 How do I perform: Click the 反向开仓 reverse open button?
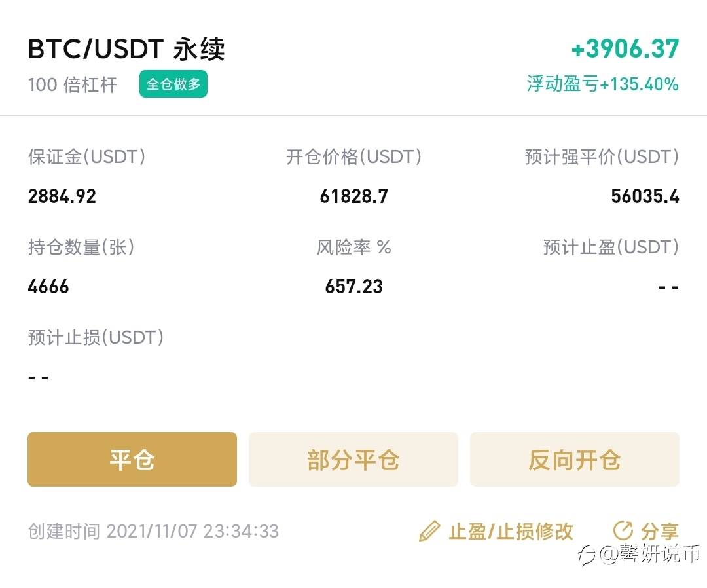pyautogui.click(x=575, y=460)
